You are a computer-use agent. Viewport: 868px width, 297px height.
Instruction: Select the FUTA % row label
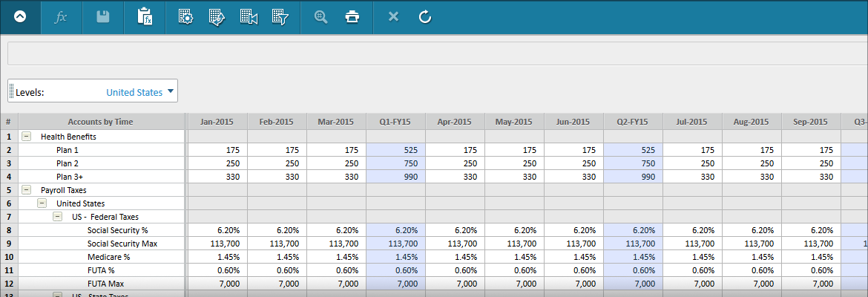click(x=102, y=270)
